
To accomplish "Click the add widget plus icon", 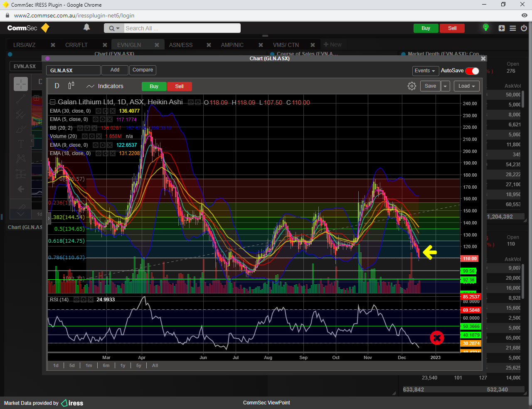I will (502, 28).
